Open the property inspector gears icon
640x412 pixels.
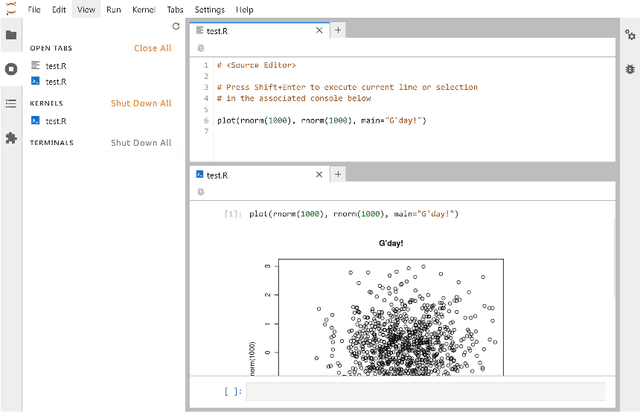coord(629,35)
